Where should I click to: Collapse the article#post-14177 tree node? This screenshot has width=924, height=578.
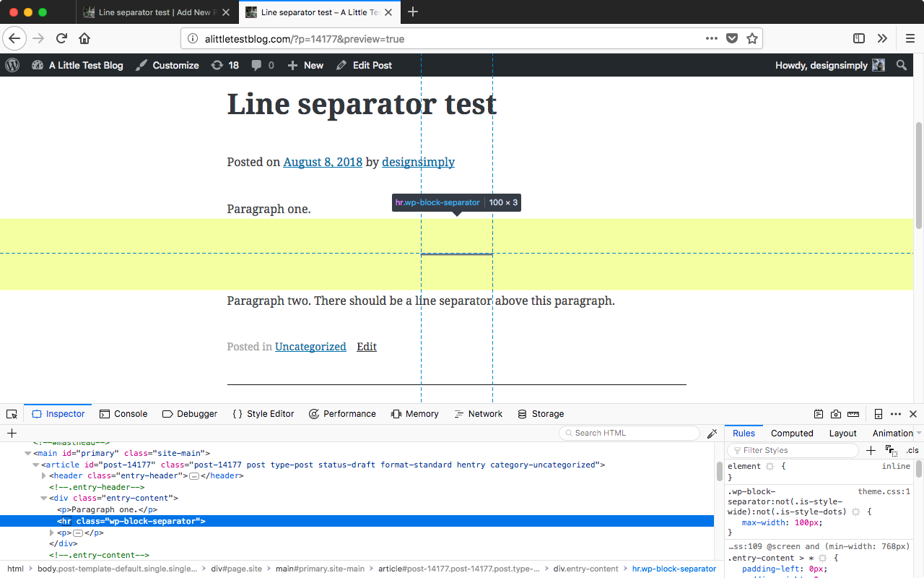point(35,464)
